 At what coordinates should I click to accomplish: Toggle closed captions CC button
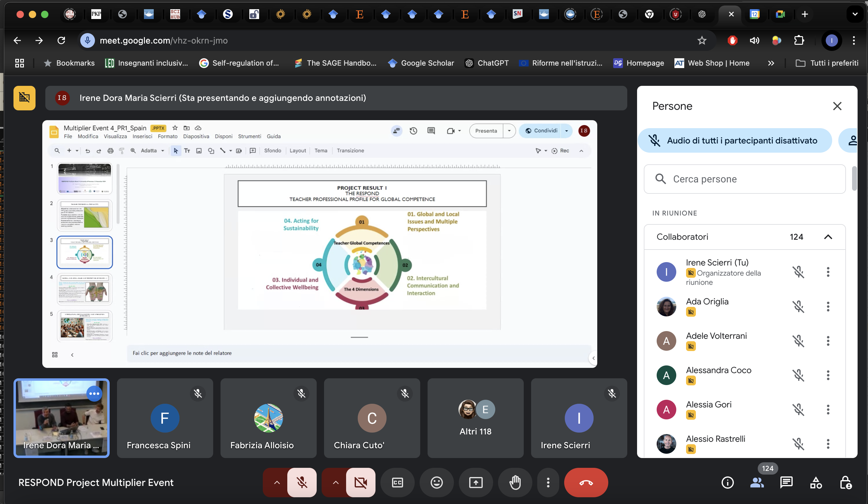point(397,482)
